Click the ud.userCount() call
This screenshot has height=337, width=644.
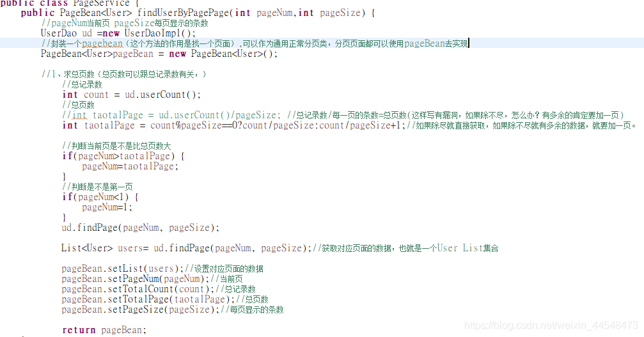162,95
